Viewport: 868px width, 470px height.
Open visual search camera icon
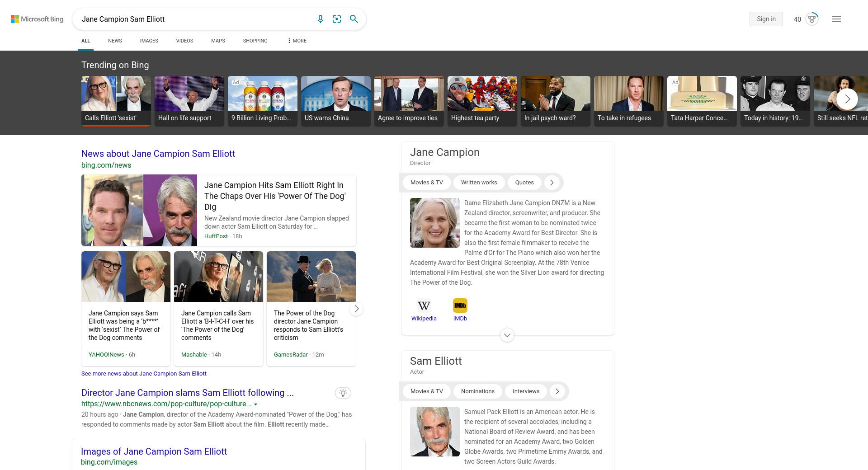337,19
